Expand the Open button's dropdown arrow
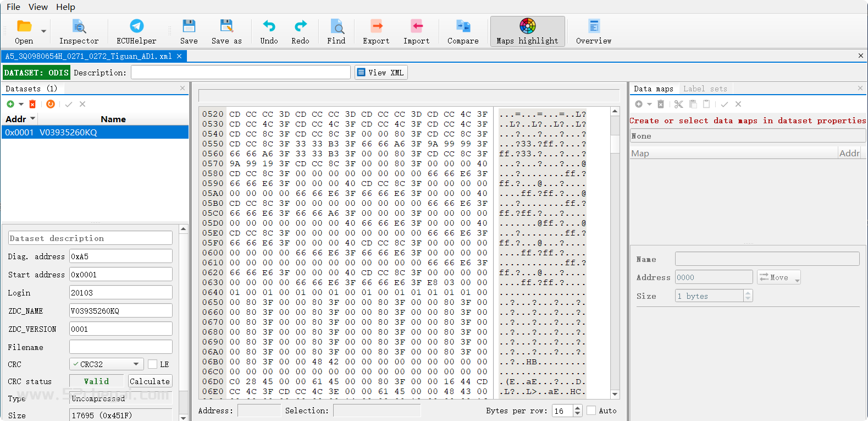 (x=43, y=31)
